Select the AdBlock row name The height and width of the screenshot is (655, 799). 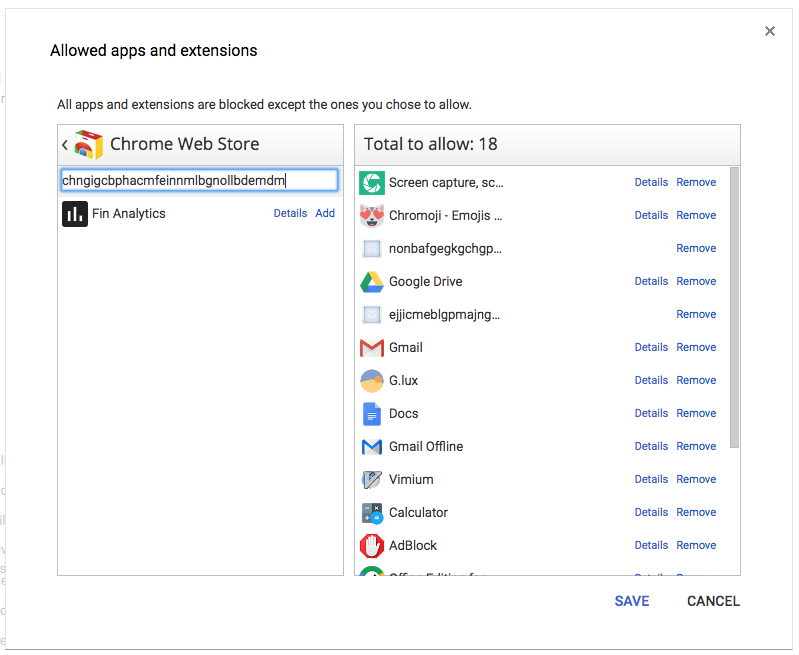(x=413, y=546)
